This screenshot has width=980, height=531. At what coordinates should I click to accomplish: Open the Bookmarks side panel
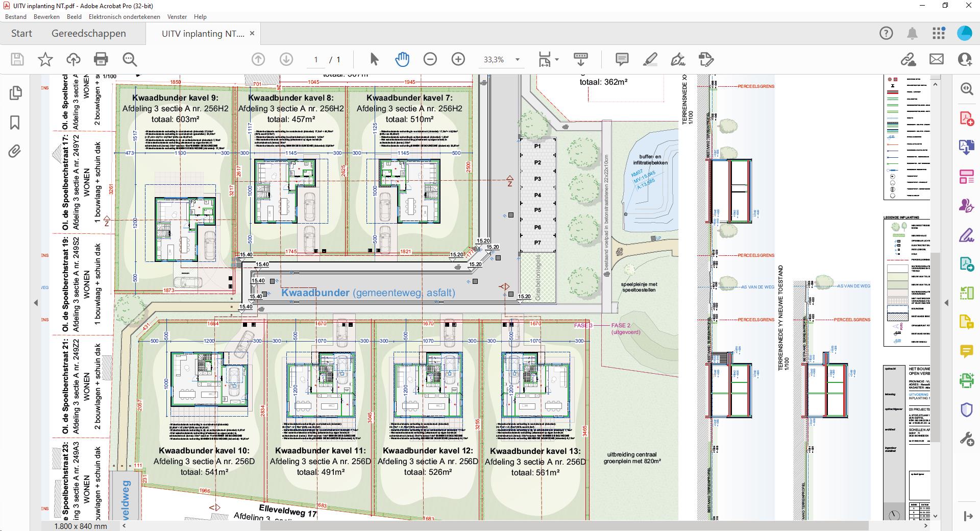[15, 123]
